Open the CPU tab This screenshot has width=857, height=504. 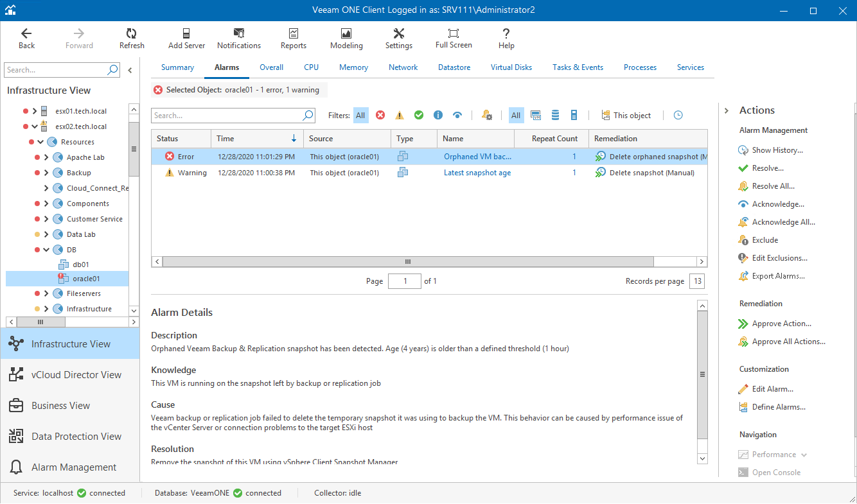[312, 67]
